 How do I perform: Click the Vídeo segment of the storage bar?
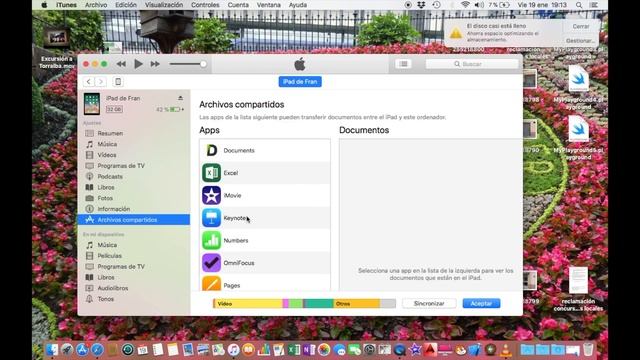point(248,303)
